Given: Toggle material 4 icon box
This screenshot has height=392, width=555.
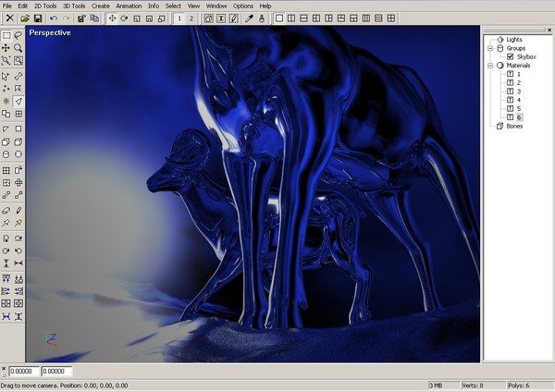Looking at the screenshot, I should tap(510, 100).
